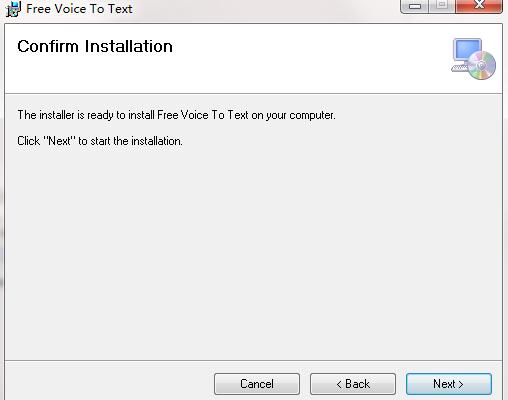Go back to the previous installer step
The image size is (508, 400).
(353, 384)
